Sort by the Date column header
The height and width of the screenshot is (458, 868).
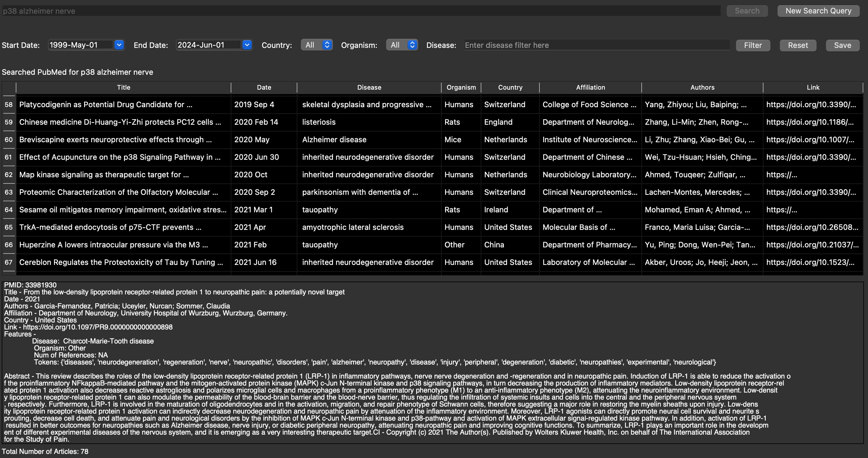coord(264,87)
